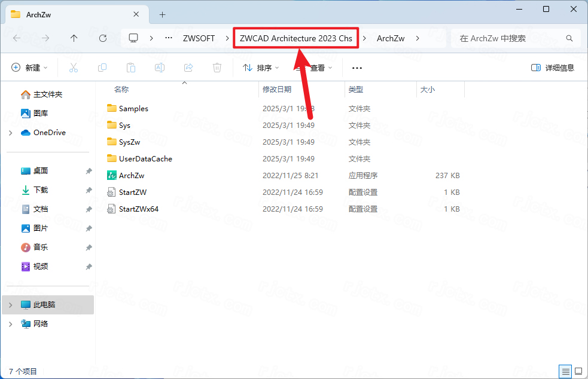This screenshot has width=588, height=379.
Task: Switch to details list view in status bar
Action: [x=565, y=372]
